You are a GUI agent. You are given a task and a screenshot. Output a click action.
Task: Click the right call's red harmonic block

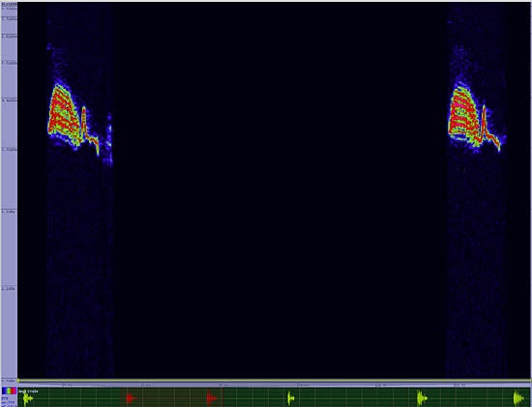pyautogui.click(x=465, y=115)
